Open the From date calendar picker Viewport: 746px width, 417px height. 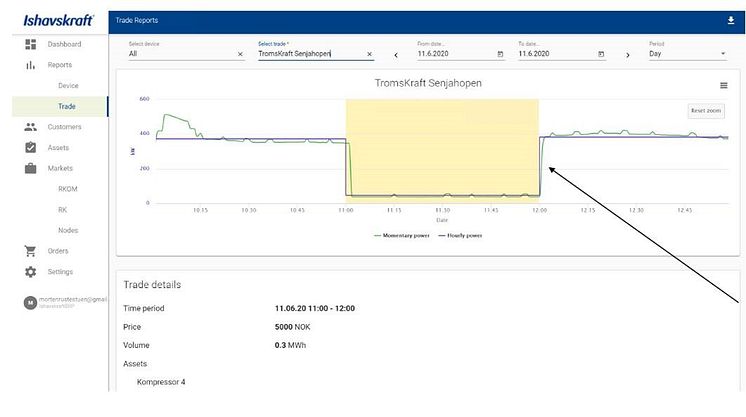tap(500, 54)
